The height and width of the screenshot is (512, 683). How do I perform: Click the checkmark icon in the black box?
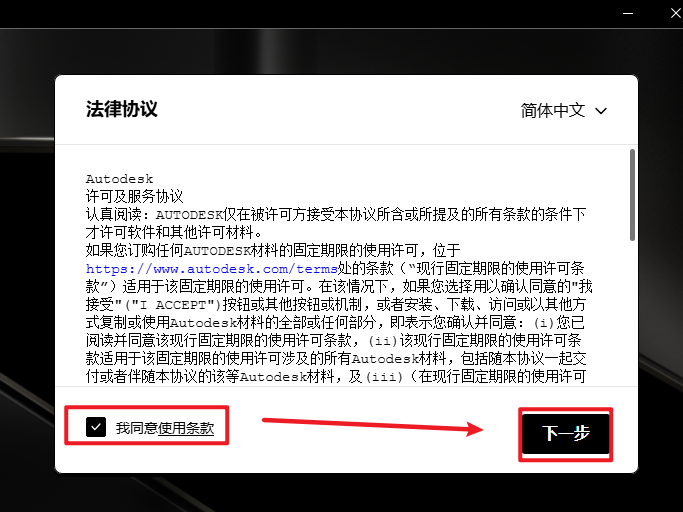point(96,427)
